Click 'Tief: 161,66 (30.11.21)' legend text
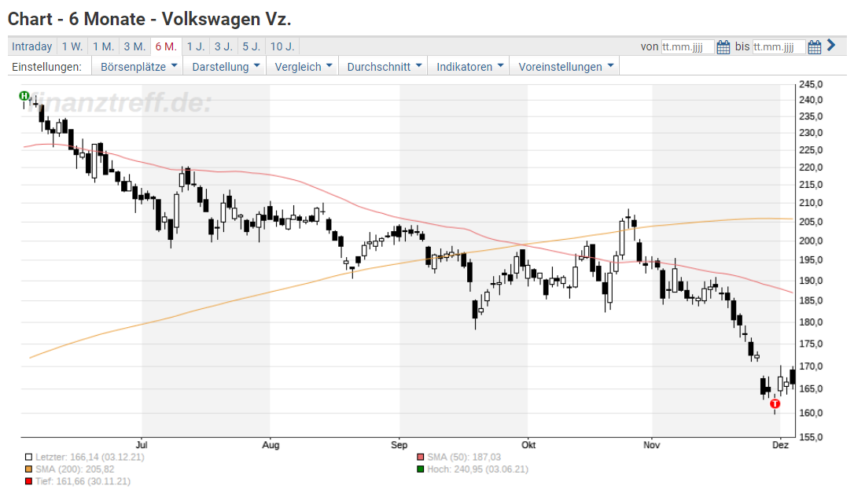The image size is (854, 504). [83, 481]
